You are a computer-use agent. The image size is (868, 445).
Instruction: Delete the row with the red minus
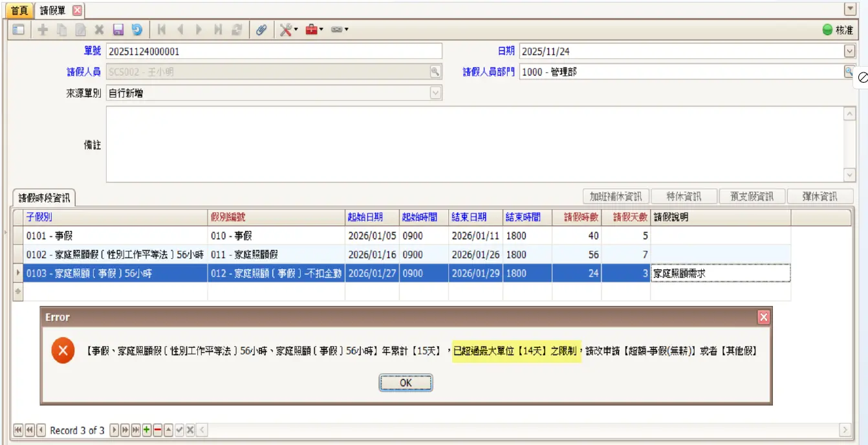point(157,430)
